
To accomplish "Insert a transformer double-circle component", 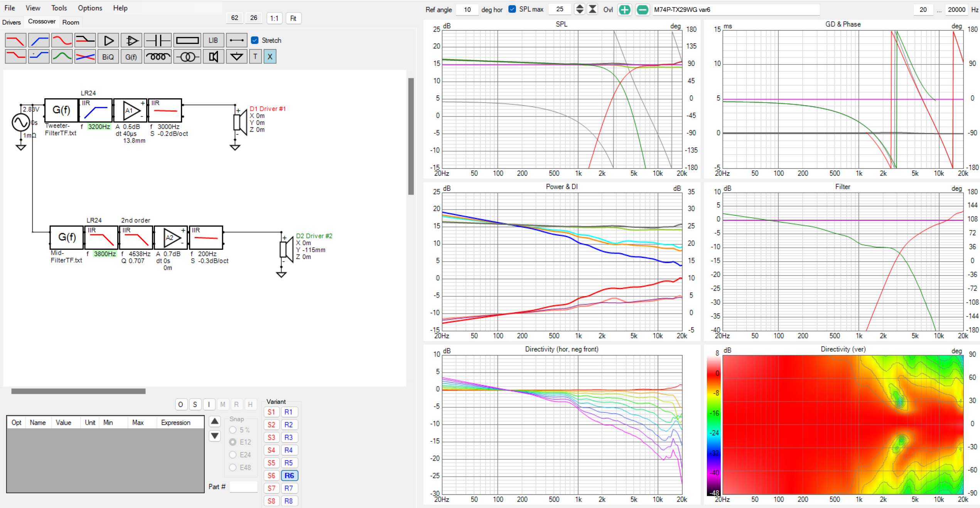I will (x=187, y=57).
